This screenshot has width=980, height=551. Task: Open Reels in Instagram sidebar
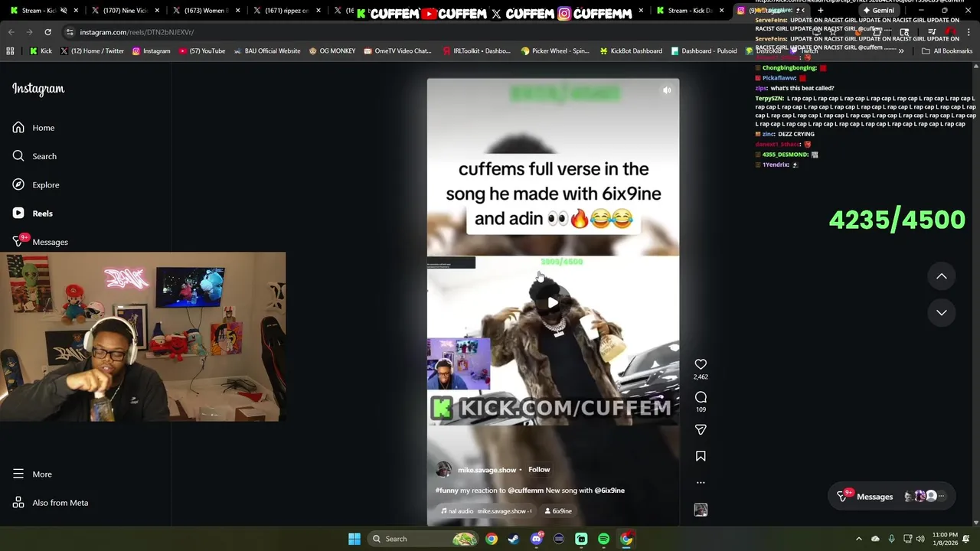(33, 214)
